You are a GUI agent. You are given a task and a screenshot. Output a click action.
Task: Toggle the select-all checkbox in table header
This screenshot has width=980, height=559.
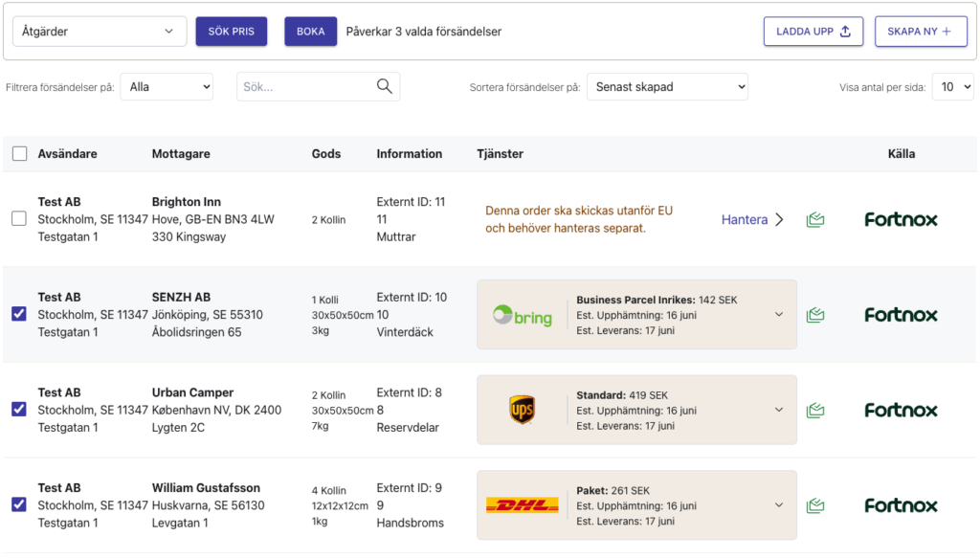pyautogui.click(x=19, y=154)
